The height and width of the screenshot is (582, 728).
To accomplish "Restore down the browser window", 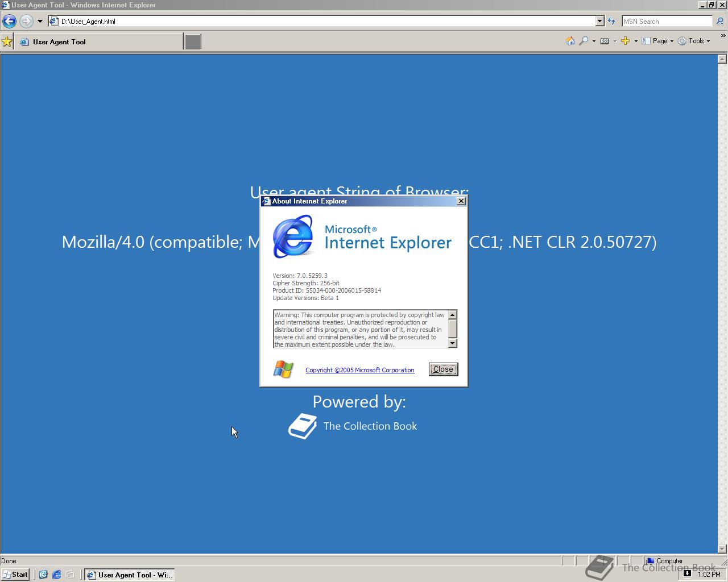I will [x=712, y=5].
